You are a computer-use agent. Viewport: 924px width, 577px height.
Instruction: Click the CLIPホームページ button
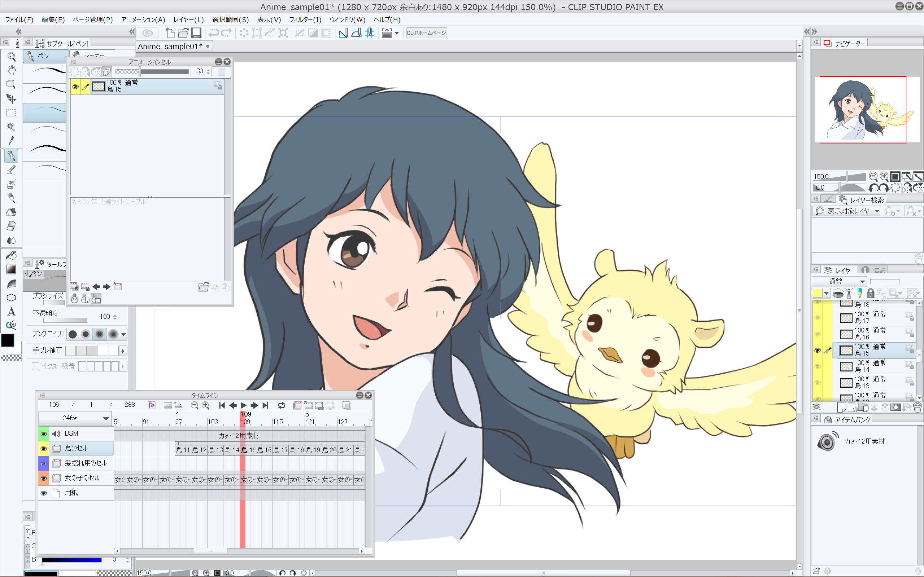(426, 33)
